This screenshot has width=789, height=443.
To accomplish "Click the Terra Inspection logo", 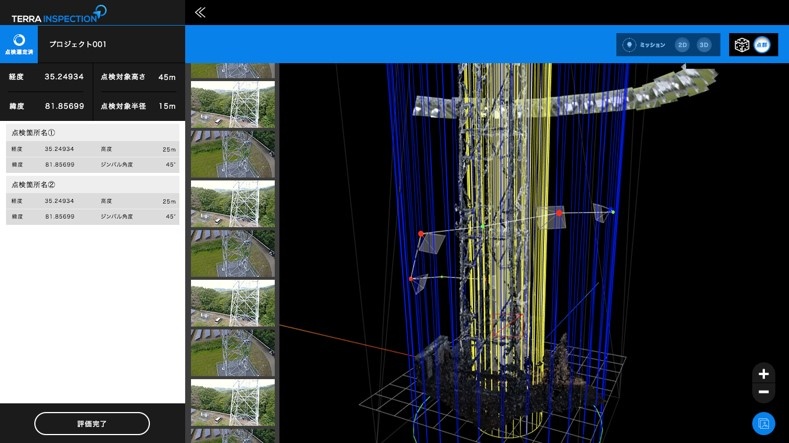I will (58, 13).
